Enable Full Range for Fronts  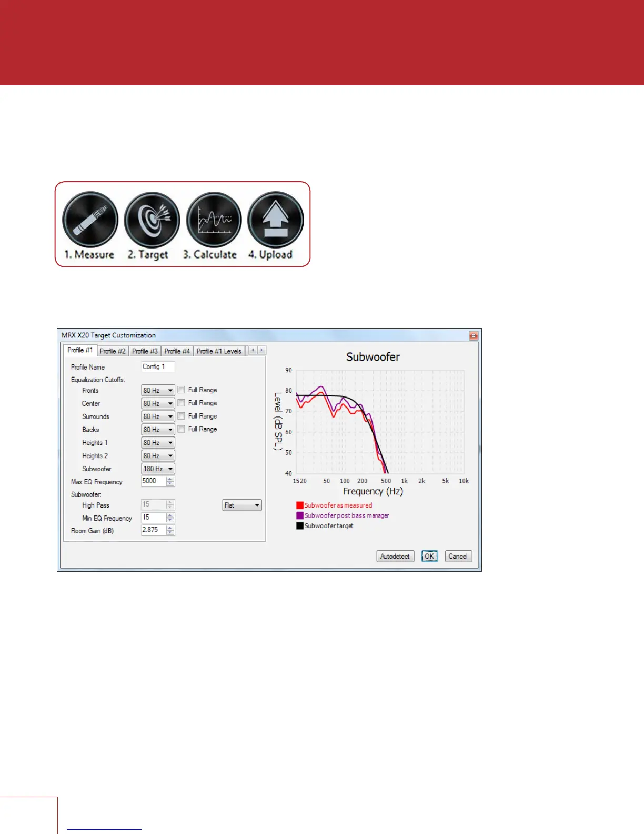[182, 390]
